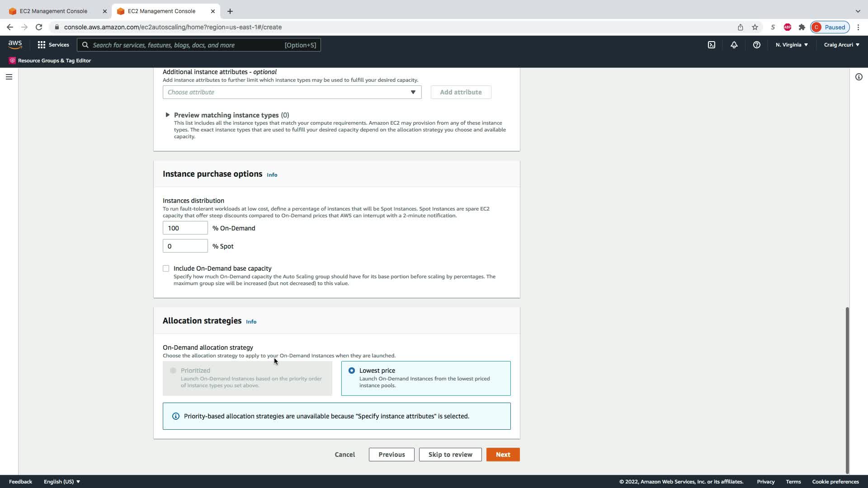
Task: Click the AWS logo home icon
Action: (x=15, y=45)
